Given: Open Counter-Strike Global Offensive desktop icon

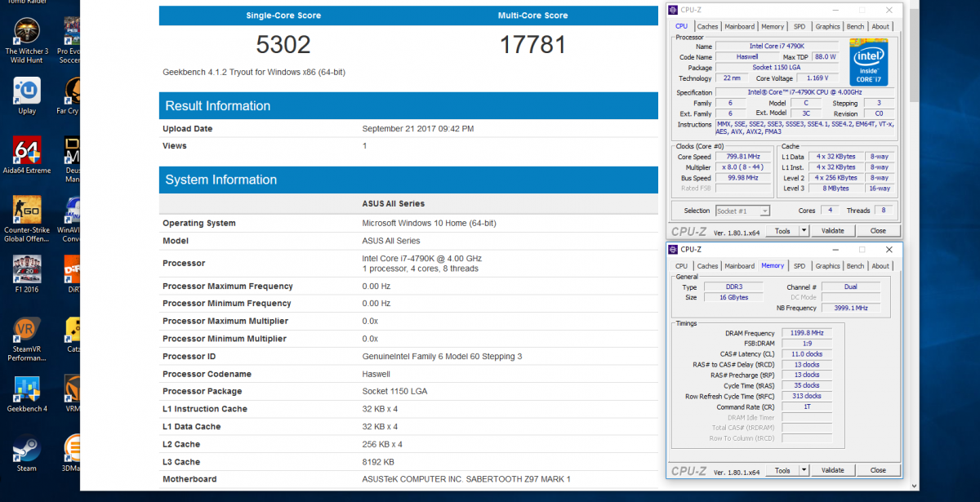Looking at the screenshot, I should [x=27, y=220].
